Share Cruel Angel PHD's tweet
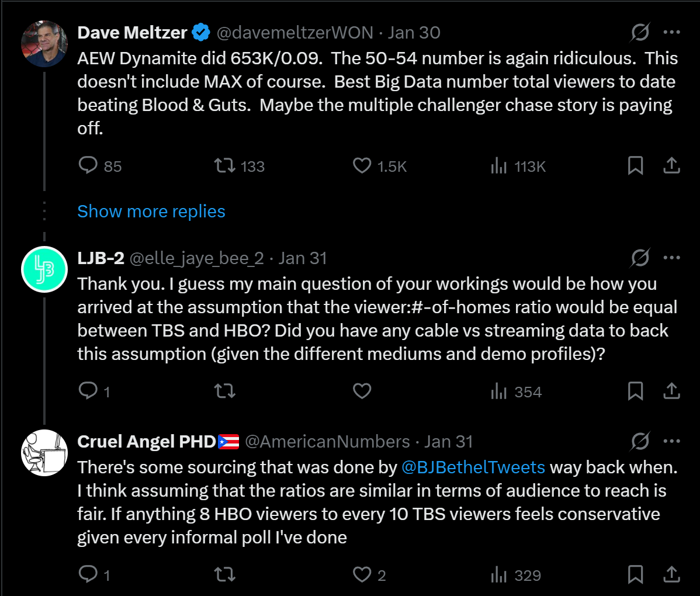 click(x=672, y=575)
